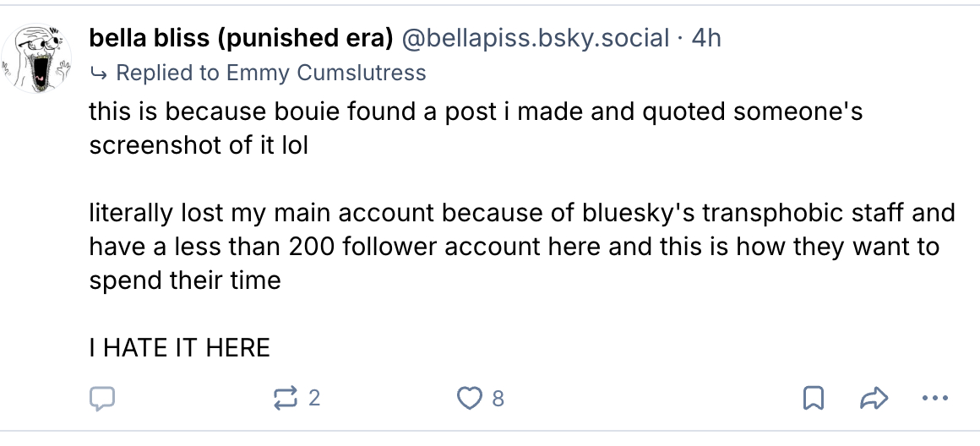Click the author's avatar image
980x446 pixels.
tap(36, 57)
